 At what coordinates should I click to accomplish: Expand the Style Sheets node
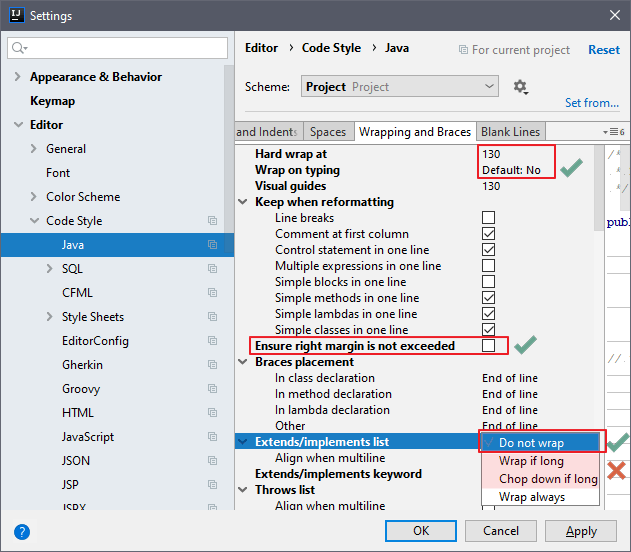tap(49, 317)
